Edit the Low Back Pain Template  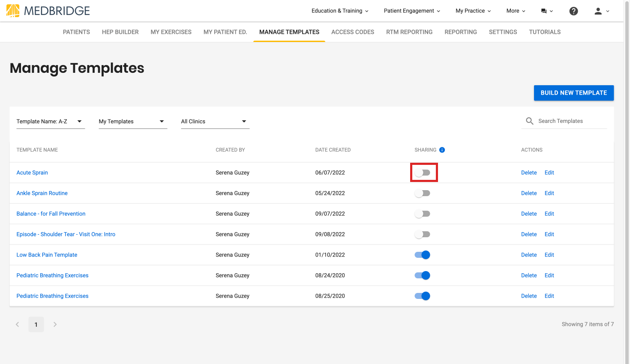(549, 255)
